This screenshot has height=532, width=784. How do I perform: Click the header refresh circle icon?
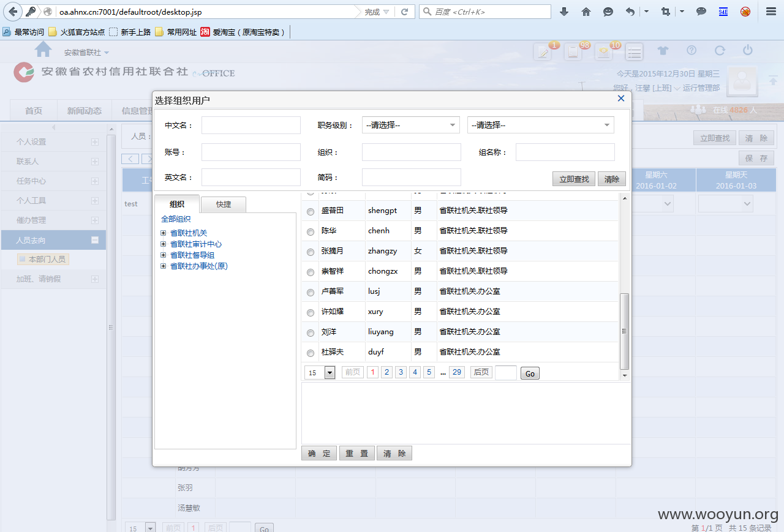(x=720, y=50)
